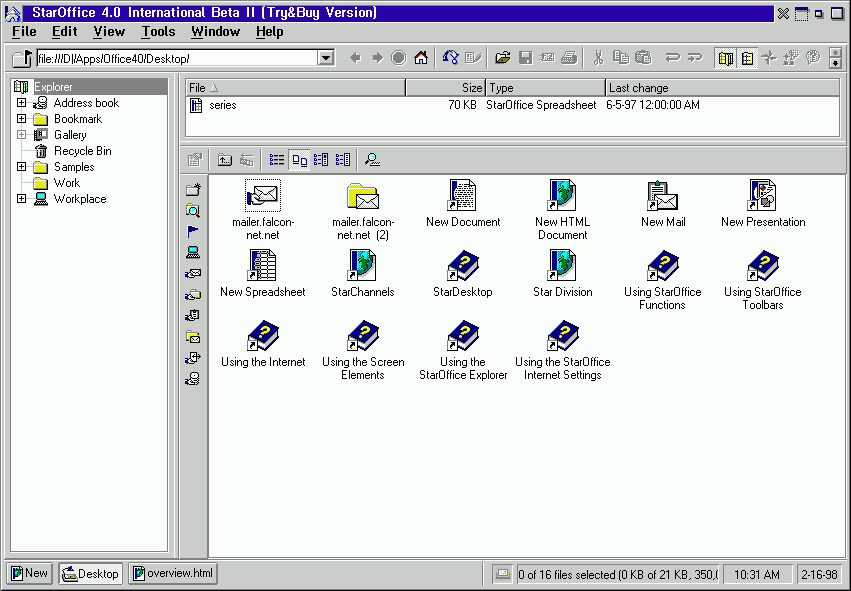
Task: Select the Star Division shortcut icon
Action: click(562, 274)
